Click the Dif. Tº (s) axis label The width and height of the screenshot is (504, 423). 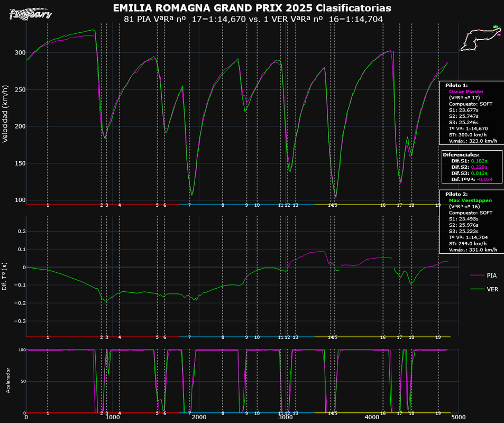point(5,276)
